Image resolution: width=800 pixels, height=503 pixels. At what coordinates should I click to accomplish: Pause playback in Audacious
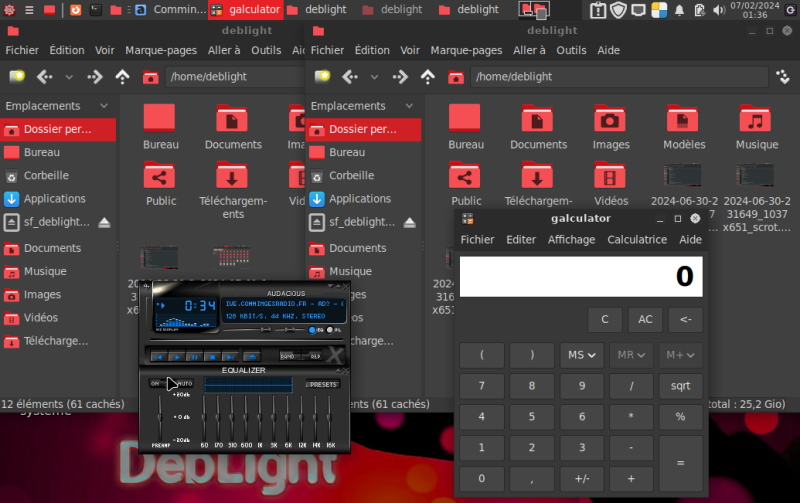tap(194, 356)
